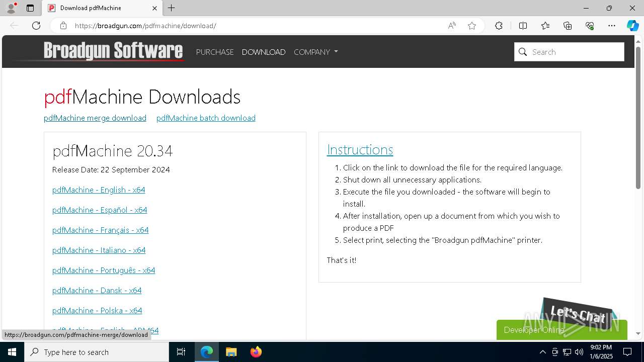
Task: Show hidden system tray icons
Action: coord(542,352)
